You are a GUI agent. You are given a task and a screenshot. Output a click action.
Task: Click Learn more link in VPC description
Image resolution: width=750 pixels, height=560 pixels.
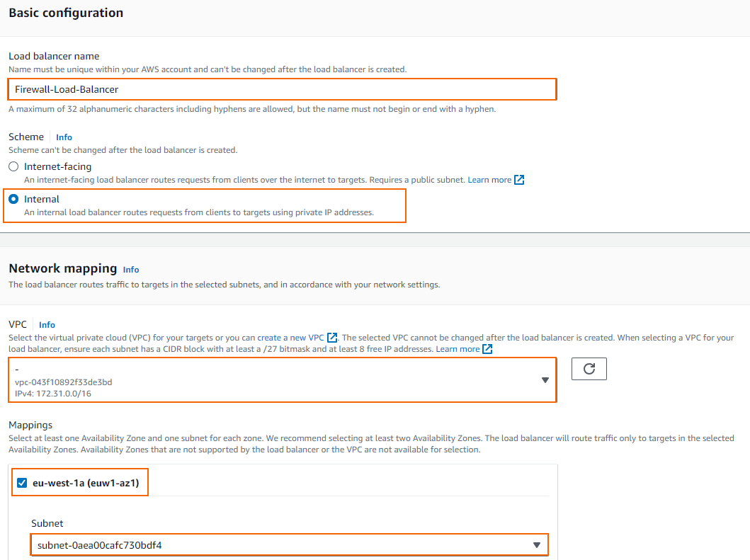[458, 349]
